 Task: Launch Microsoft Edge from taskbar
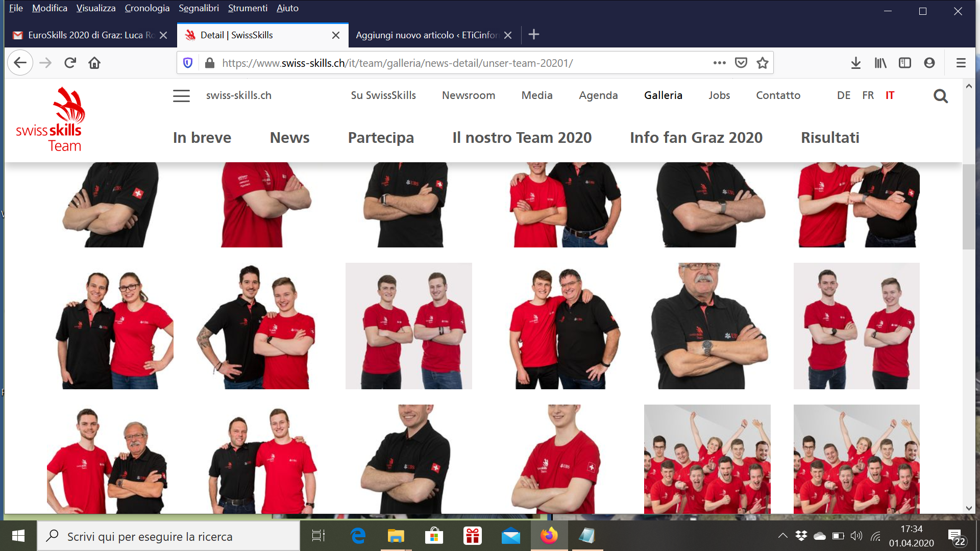point(358,536)
